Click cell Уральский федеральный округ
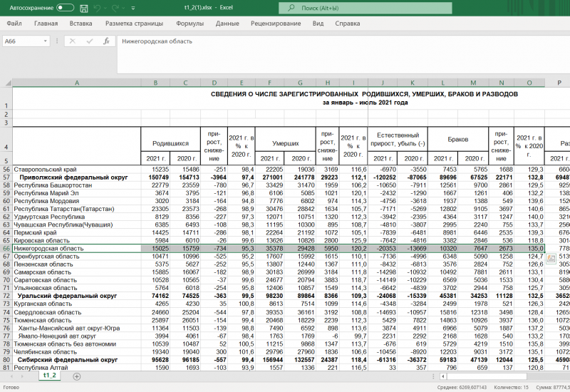570x392 pixels. 77,296
